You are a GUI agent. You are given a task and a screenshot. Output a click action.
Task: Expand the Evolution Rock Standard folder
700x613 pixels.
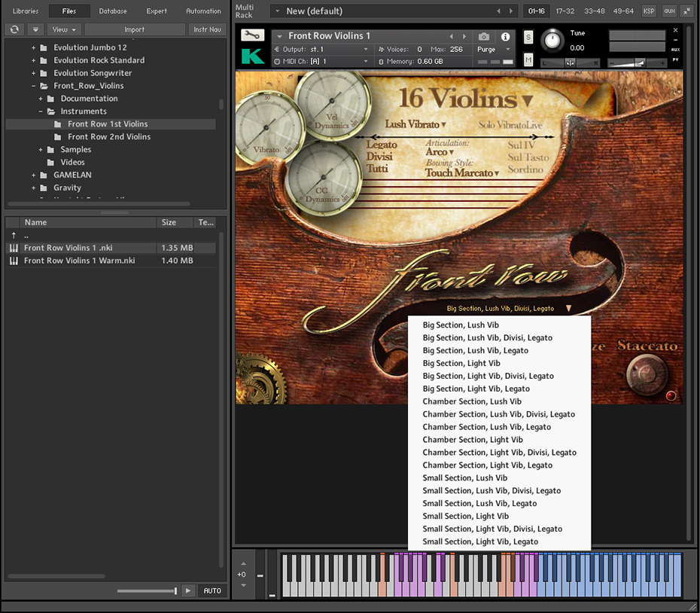[x=33, y=60]
